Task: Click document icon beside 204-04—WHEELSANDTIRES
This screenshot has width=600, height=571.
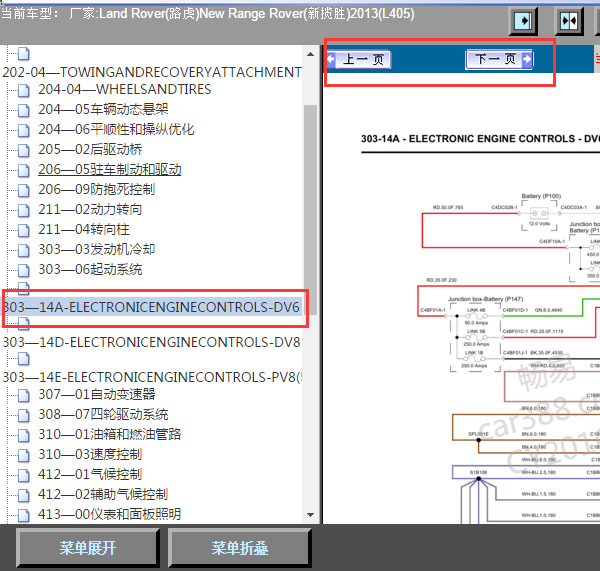Action: coord(24,90)
